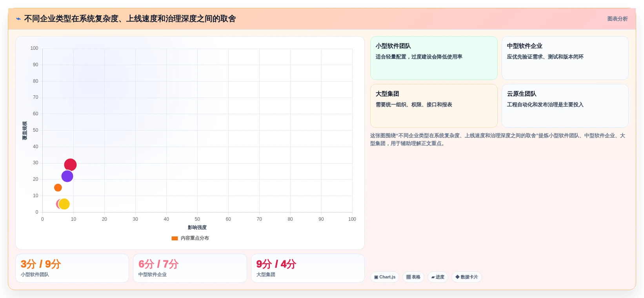The height and width of the screenshot is (298, 644).
Task: Click the Chart.js tag chip
Action: point(385,277)
